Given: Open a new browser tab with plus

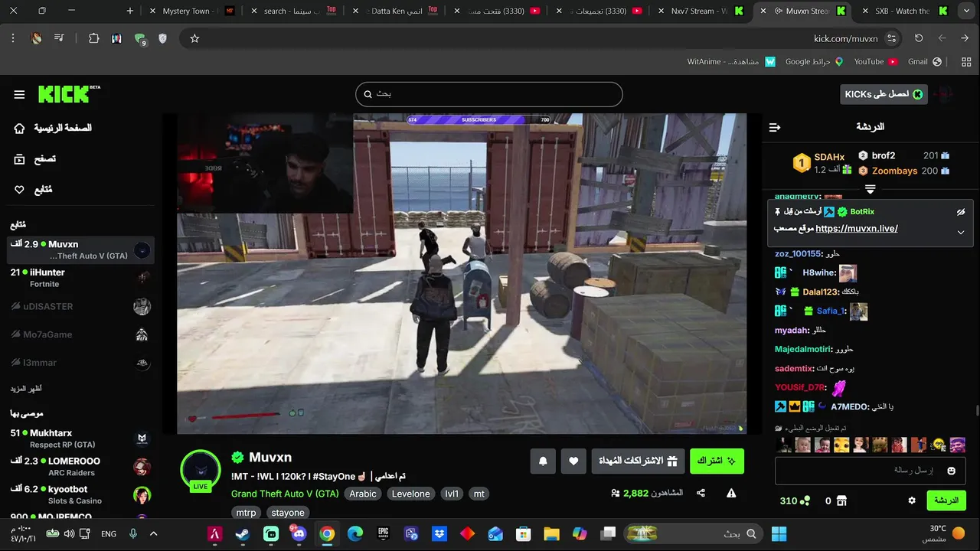Looking at the screenshot, I should click(130, 11).
